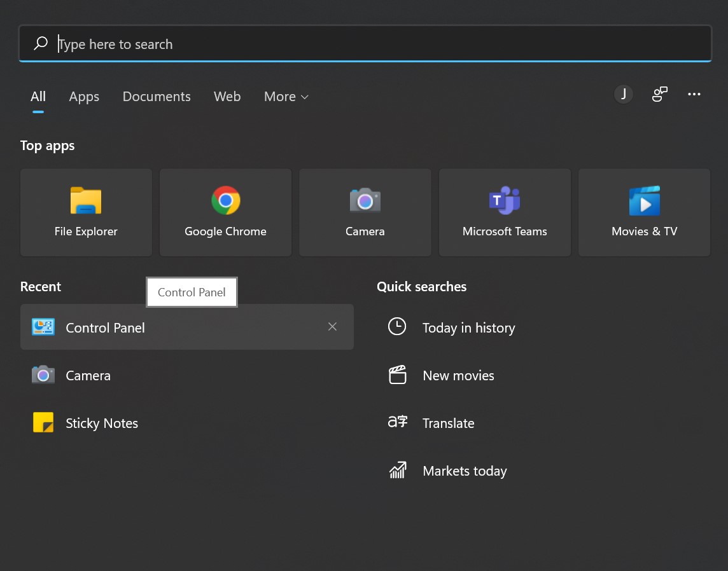Click the chart icon for Markets today

(x=398, y=470)
